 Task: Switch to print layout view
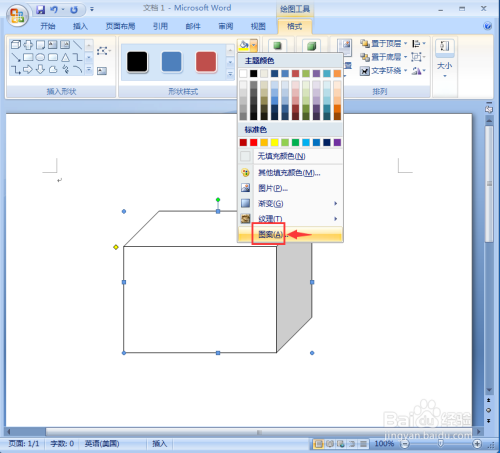tap(319, 444)
